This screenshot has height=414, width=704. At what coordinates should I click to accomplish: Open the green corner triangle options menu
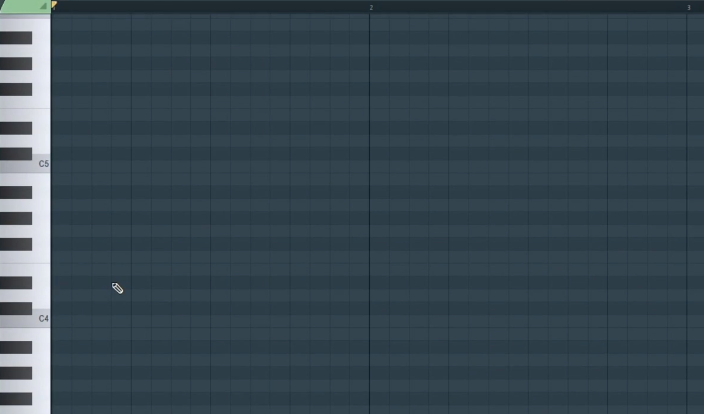[x=43, y=6]
